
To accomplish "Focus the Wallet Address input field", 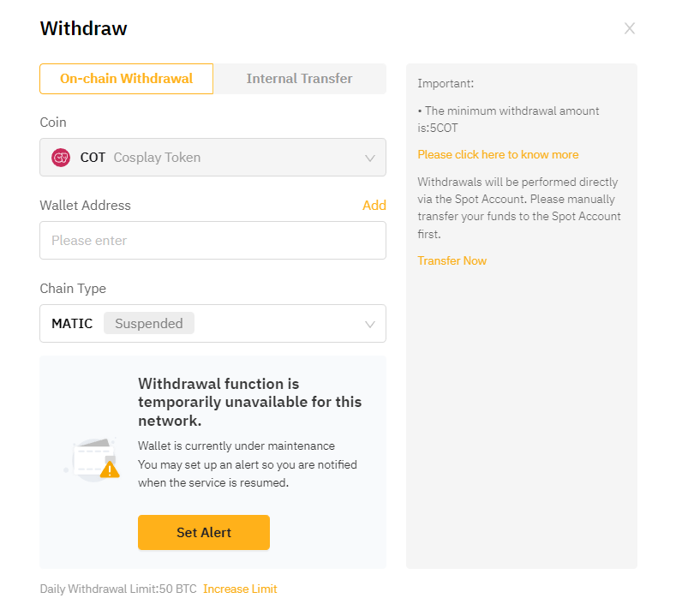I will 212,241.
